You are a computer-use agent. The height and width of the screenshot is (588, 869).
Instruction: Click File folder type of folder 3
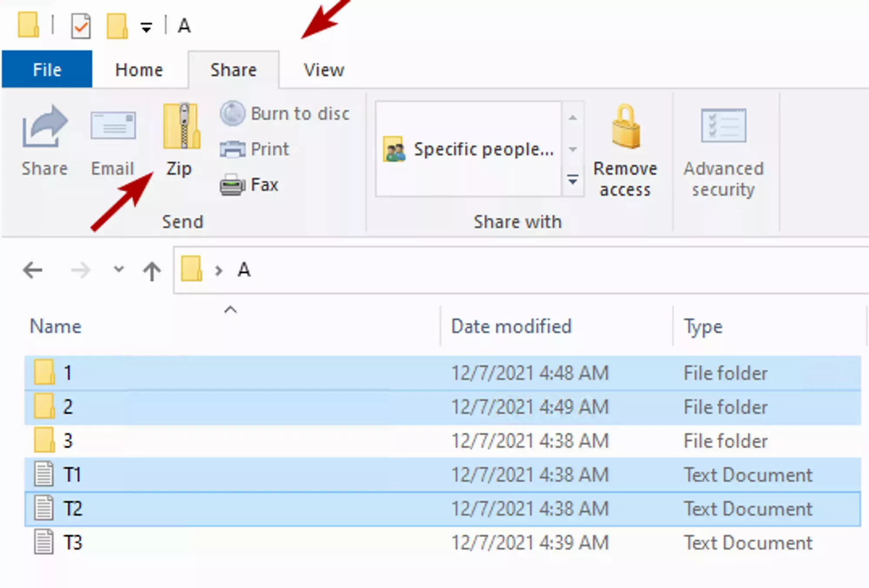coord(726,441)
